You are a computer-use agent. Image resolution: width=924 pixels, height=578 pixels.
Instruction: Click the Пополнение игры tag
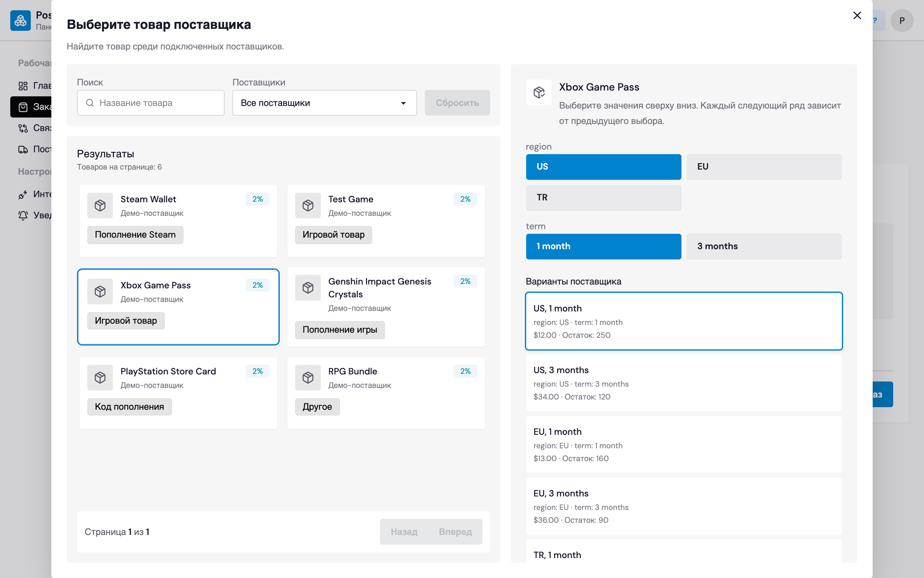340,330
